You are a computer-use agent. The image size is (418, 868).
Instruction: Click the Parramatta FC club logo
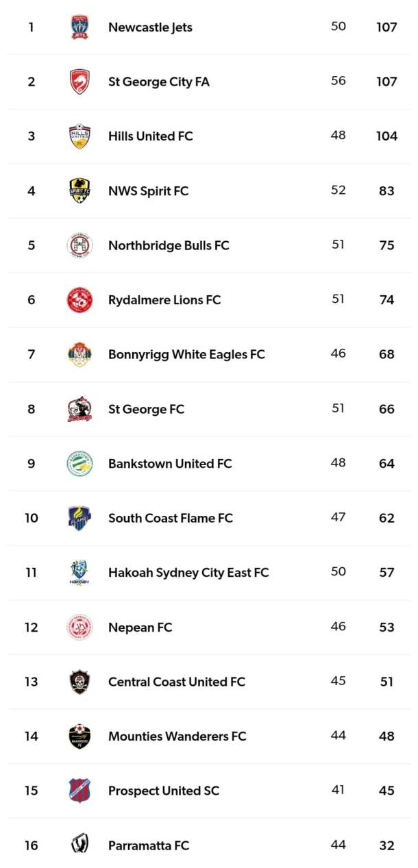[80, 844]
